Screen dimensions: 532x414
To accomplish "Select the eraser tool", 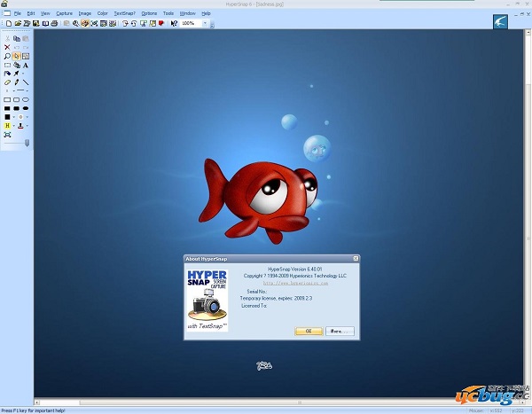I will [7, 82].
